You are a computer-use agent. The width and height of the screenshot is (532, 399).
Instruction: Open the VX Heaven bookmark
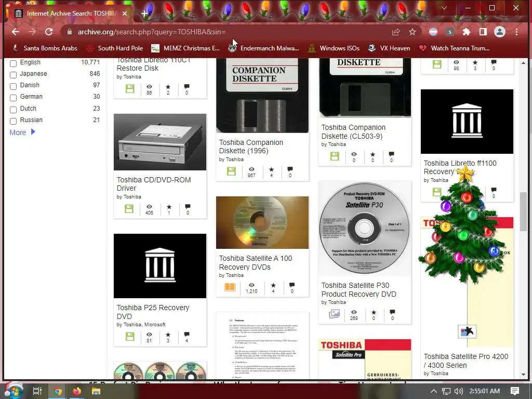[x=389, y=48]
